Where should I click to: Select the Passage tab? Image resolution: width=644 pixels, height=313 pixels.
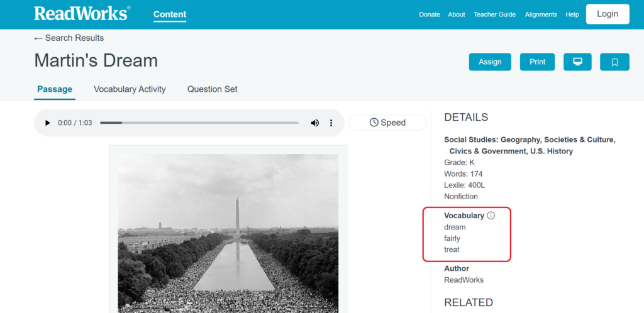(x=55, y=89)
